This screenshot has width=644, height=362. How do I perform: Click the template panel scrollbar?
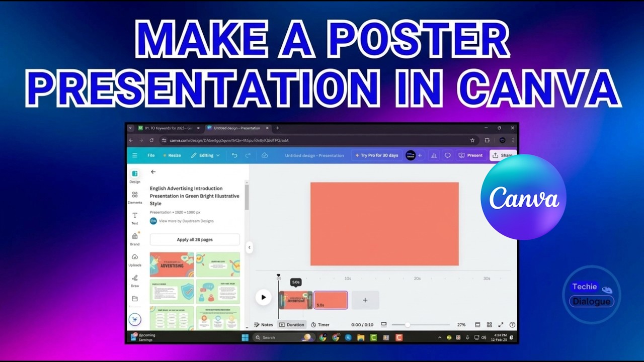(247, 197)
